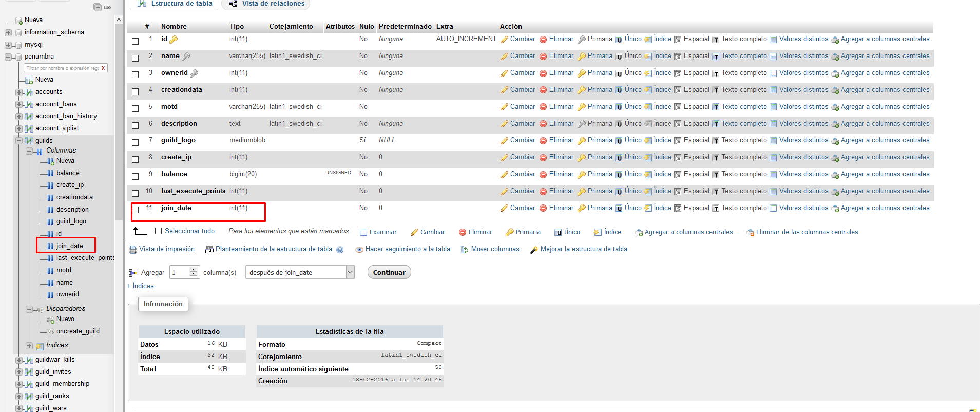The image size is (980, 412).
Task: Click the Espacial icon for the description row
Action: coord(678,124)
